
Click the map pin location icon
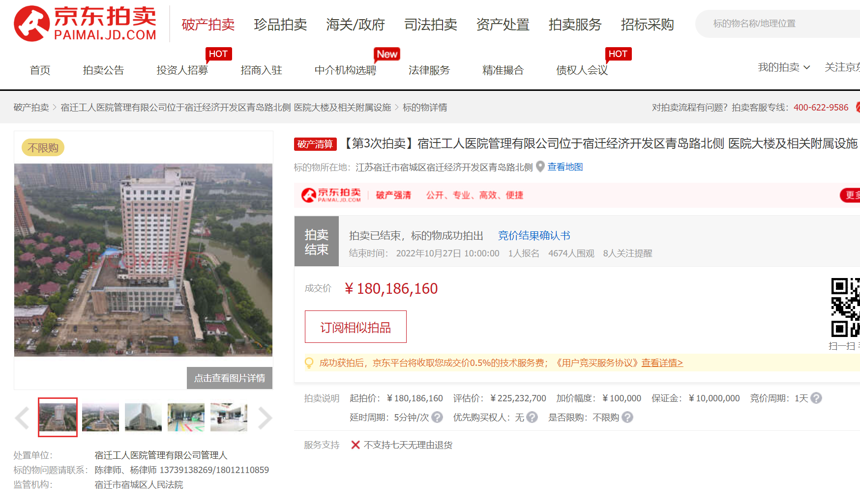(540, 167)
